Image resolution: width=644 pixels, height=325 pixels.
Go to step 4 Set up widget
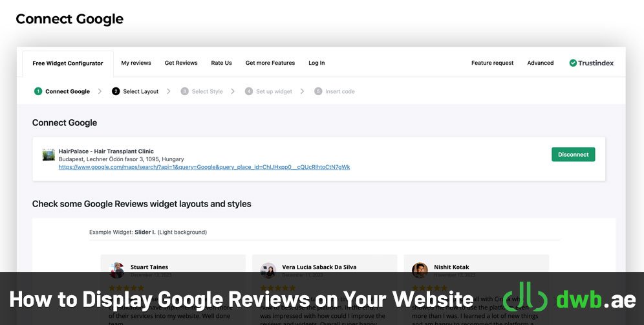tap(268, 91)
